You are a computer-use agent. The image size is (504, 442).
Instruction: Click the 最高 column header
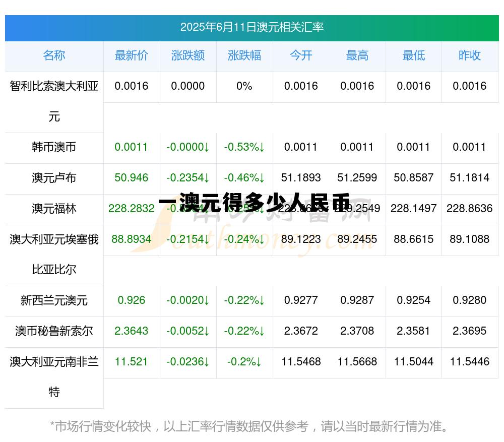point(357,56)
